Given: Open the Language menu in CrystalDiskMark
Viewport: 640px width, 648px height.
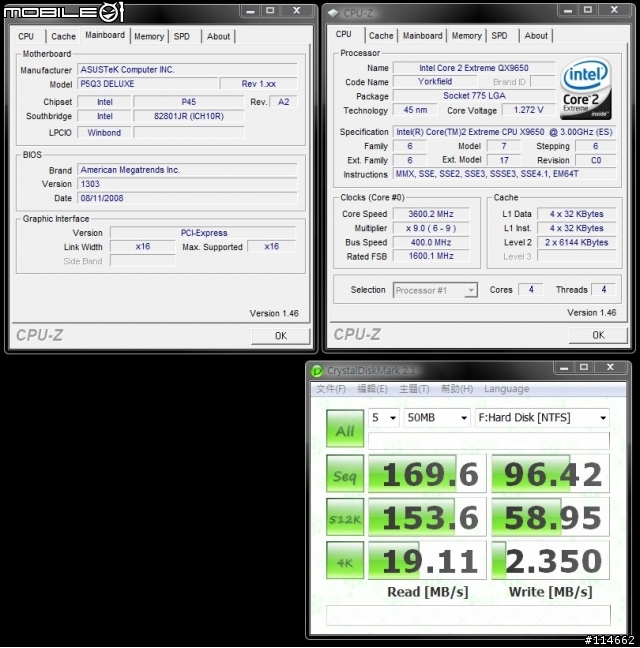Looking at the screenshot, I should 507,389.
